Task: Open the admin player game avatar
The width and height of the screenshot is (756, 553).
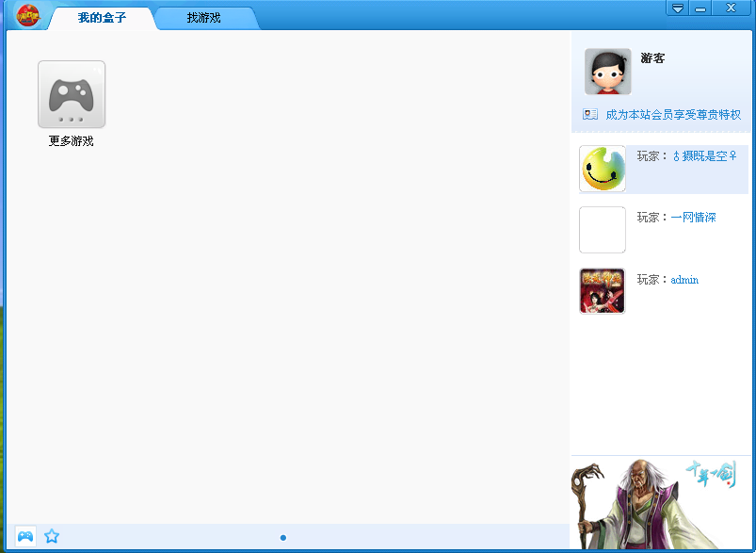Action: tap(603, 291)
